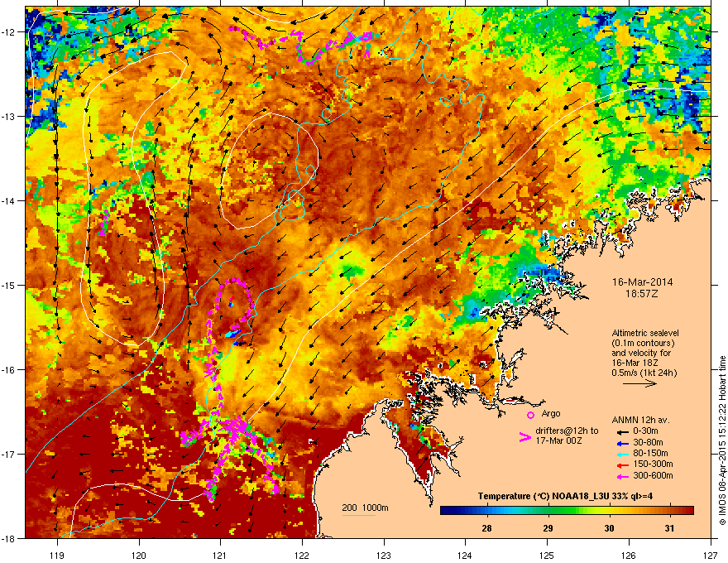The image size is (728, 563).
Task: Click the 'Argo' legend label
Action: tap(551, 413)
